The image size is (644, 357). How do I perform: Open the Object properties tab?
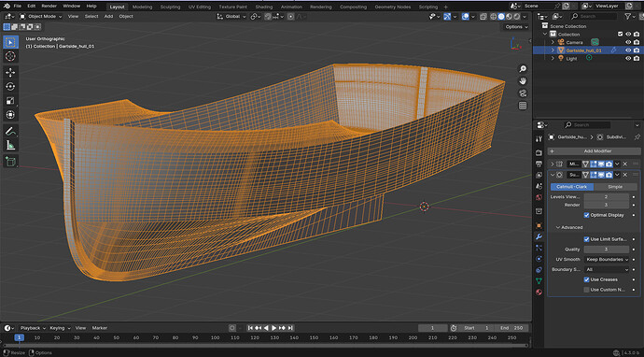click(x=539, y=225)
